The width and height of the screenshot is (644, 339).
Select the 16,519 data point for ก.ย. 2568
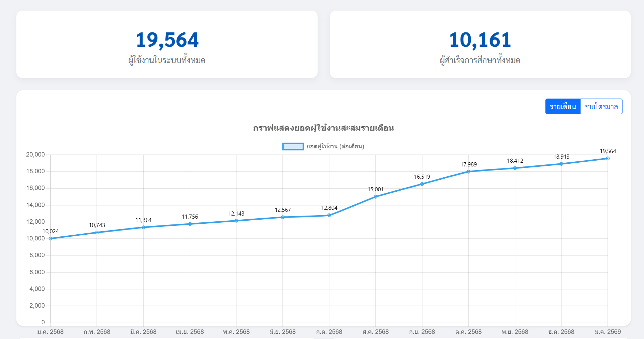(x=422, y=184)
